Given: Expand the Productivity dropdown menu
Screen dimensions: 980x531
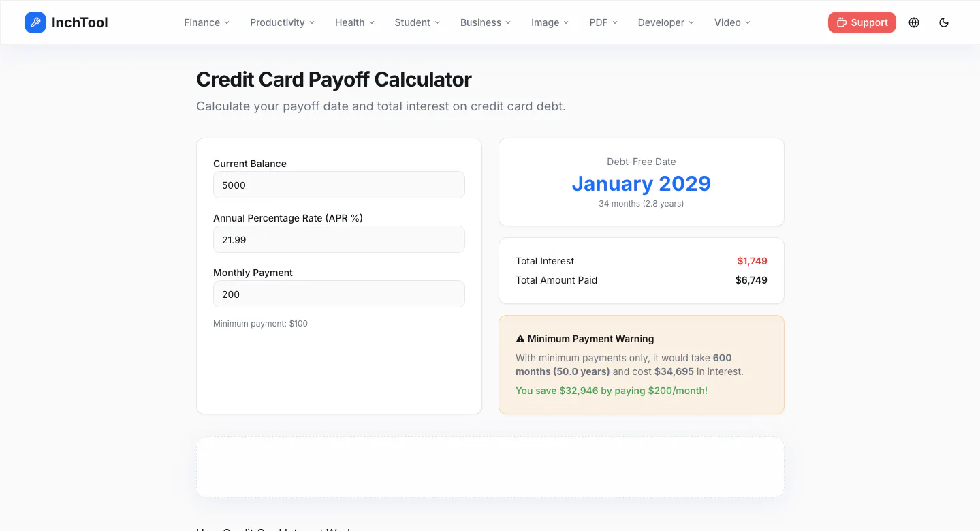Looking at the screenshot, I should click(x=283, y=22).
